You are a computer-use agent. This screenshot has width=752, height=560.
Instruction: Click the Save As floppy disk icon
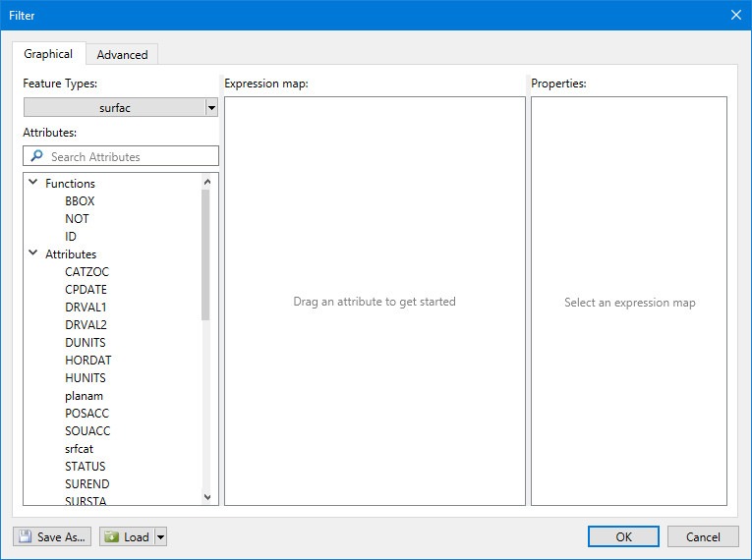[26, 536]
